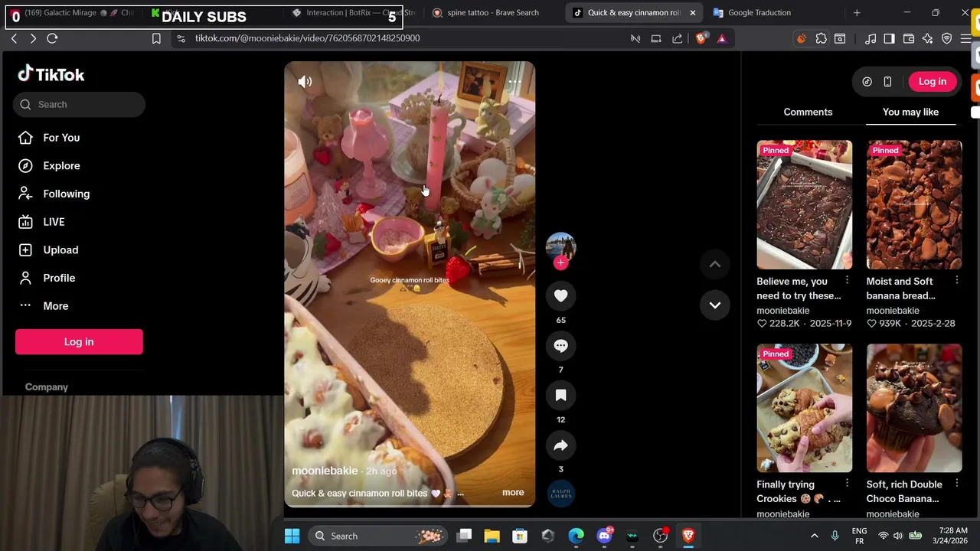Click the Log in button at top right

(x=932, y=81)
